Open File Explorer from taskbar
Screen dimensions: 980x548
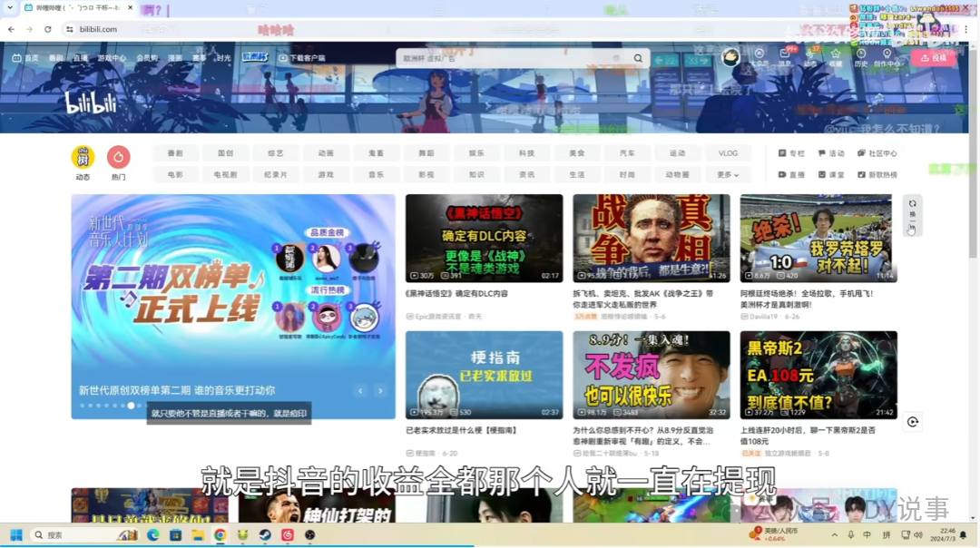tap(198, 535)
